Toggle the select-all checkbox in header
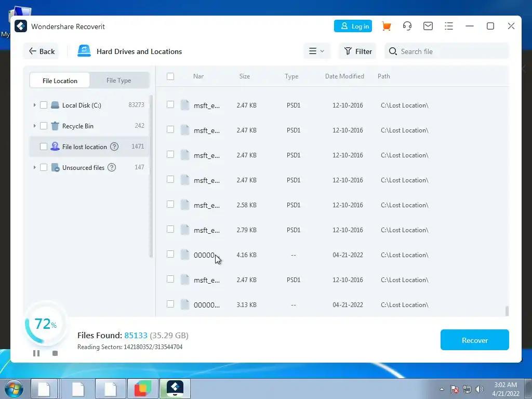The height and width of the screenshot is (399, 532). 170,76
